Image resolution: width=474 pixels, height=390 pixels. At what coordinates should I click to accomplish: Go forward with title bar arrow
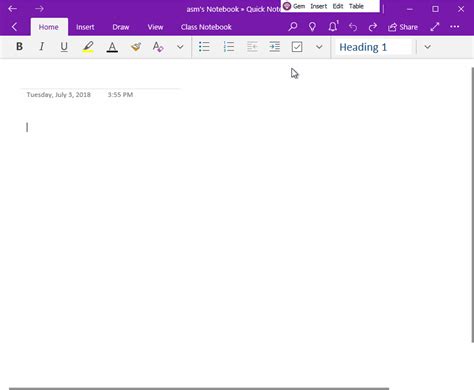[39, 9]
